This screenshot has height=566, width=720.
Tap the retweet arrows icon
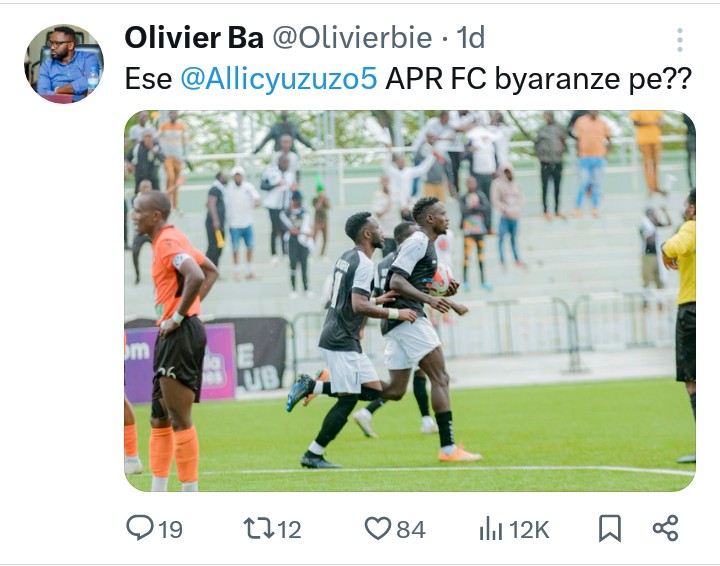pos(258,528)
